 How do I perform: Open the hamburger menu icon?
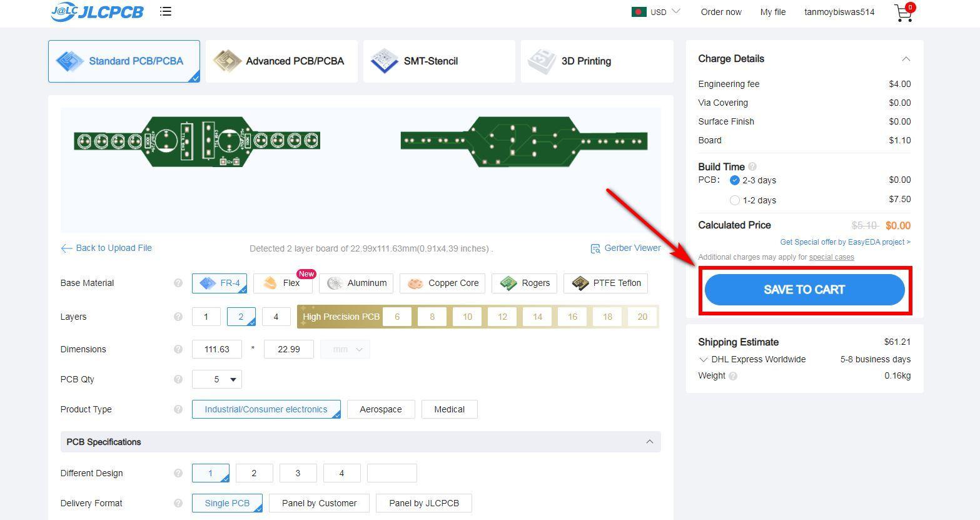166,11
